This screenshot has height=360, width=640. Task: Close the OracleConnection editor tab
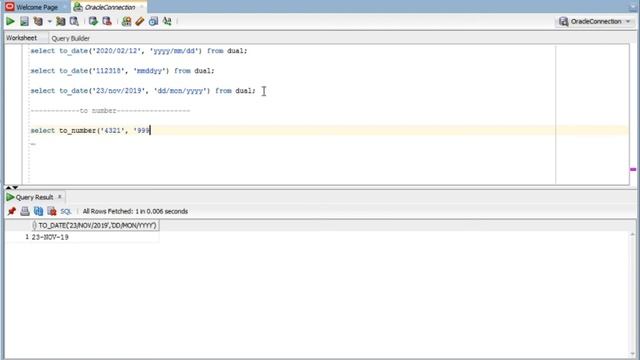coord(142,7)
